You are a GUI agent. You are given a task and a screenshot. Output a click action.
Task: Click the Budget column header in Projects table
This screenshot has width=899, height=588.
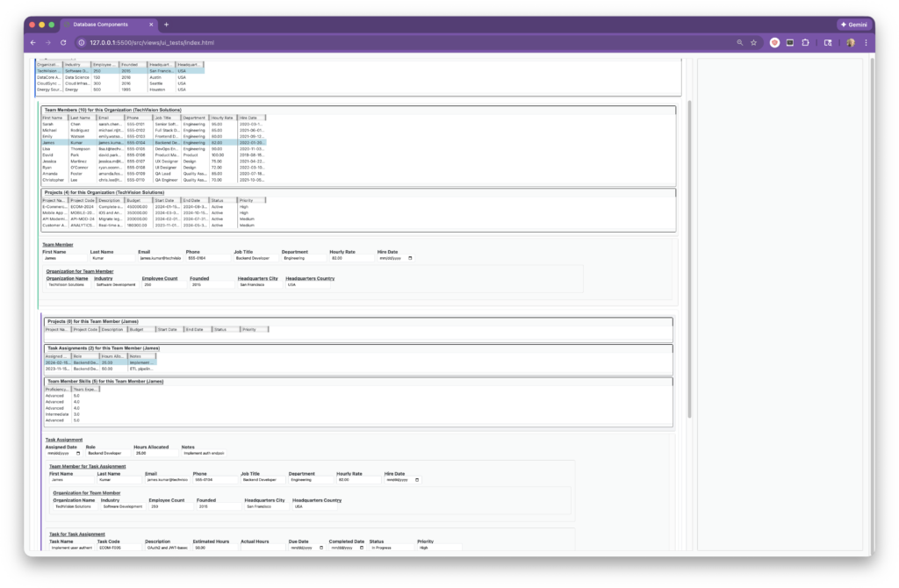[x=139, y=200]
